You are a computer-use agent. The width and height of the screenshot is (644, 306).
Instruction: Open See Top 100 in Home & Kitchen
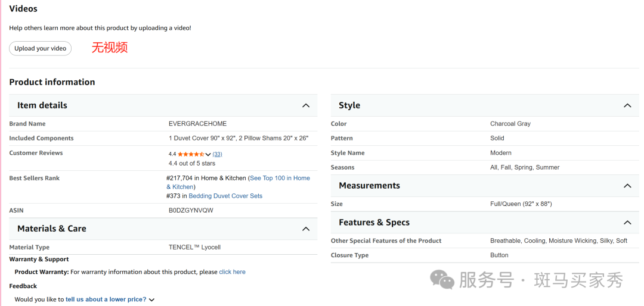[280, 178]
